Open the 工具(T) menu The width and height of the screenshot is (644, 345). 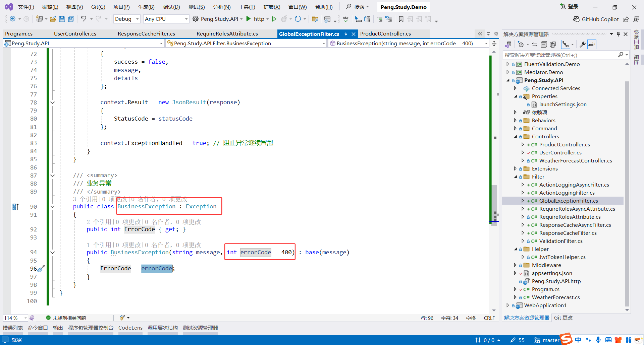click(x=247, y=7)
